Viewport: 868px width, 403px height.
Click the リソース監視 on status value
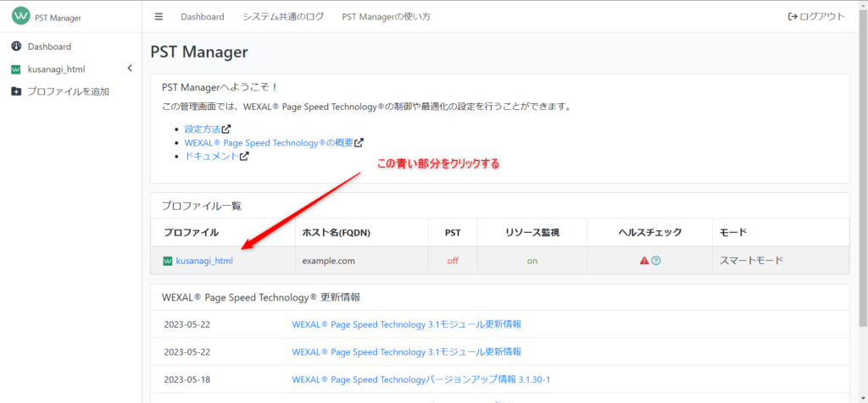coord(532,261)
